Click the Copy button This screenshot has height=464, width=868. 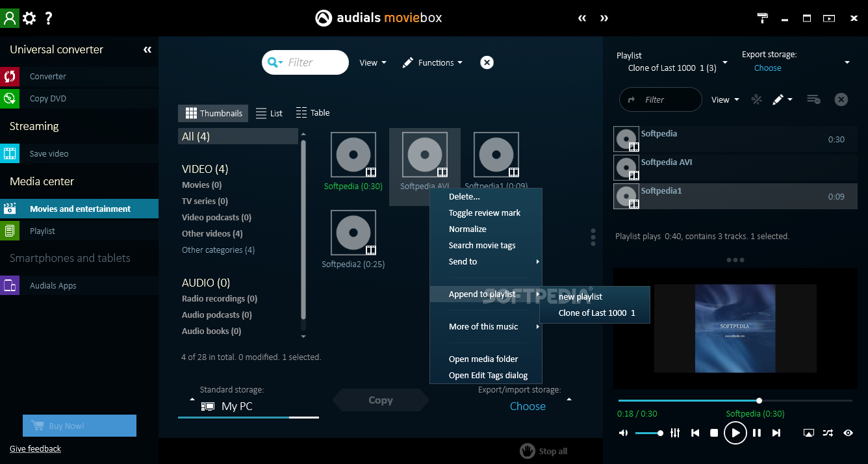(x=380, y=400)
